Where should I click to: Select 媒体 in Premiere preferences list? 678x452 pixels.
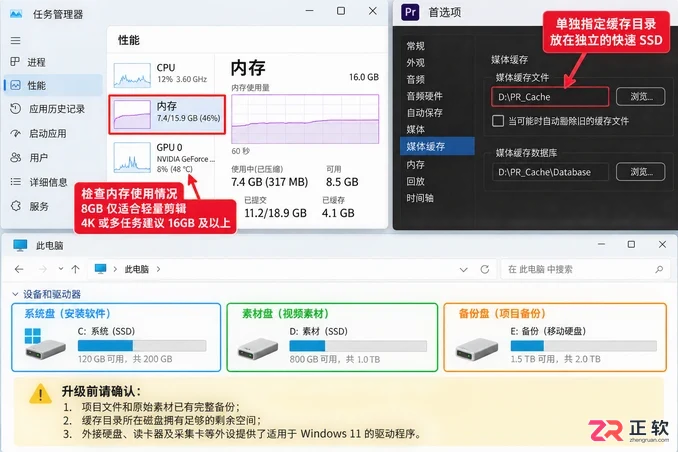pos(416,129)
